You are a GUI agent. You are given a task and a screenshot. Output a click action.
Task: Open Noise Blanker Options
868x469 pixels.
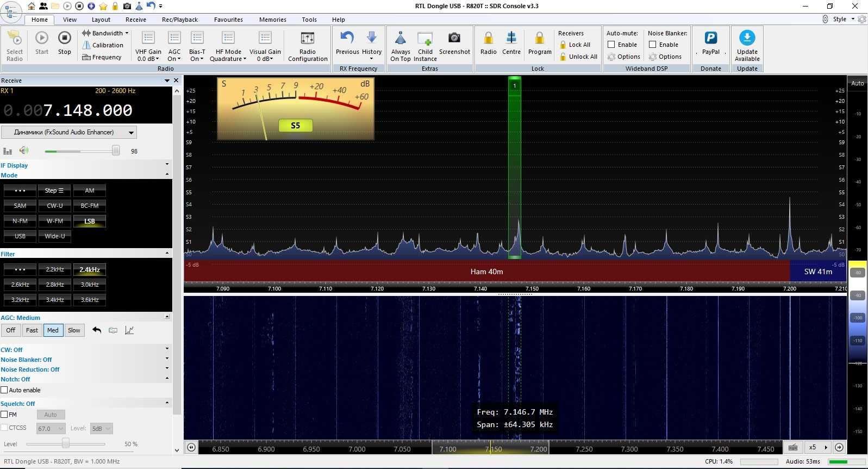(665, 57)
